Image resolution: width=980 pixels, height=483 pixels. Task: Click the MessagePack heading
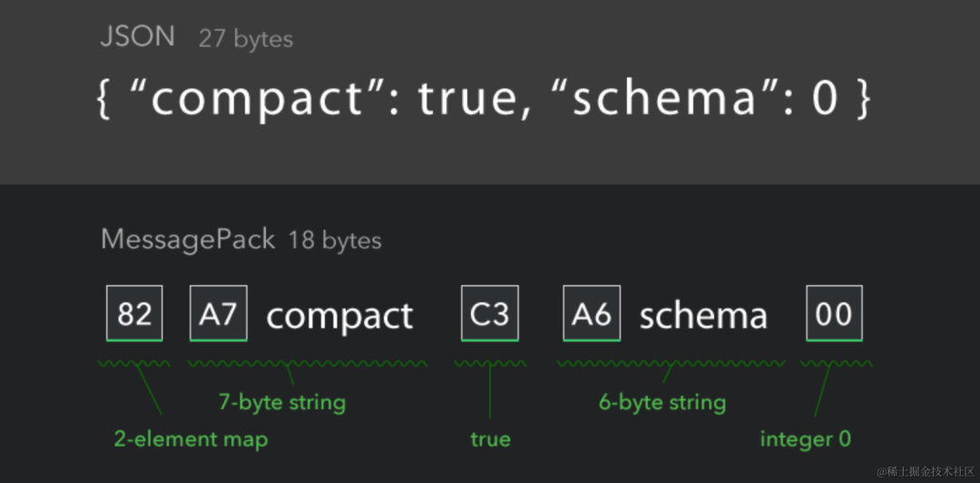click(x=188, y=240)
